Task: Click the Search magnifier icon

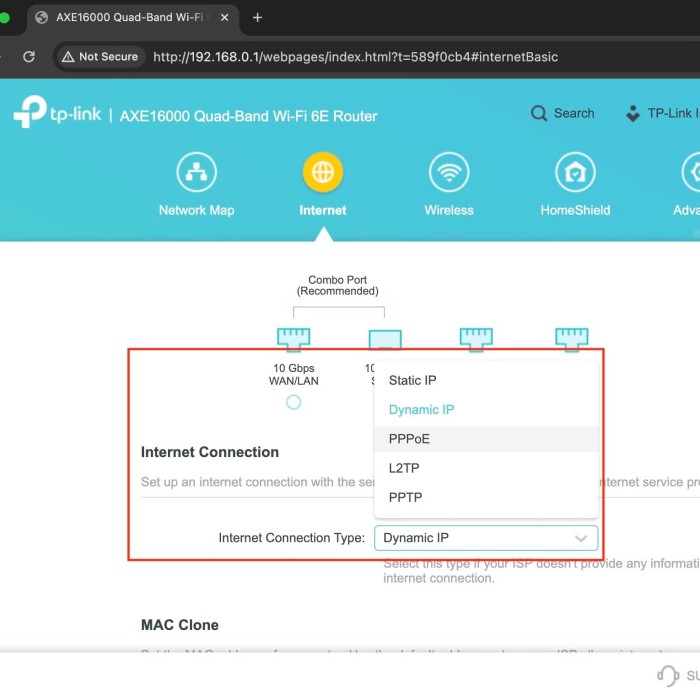Action: point(539,113)
